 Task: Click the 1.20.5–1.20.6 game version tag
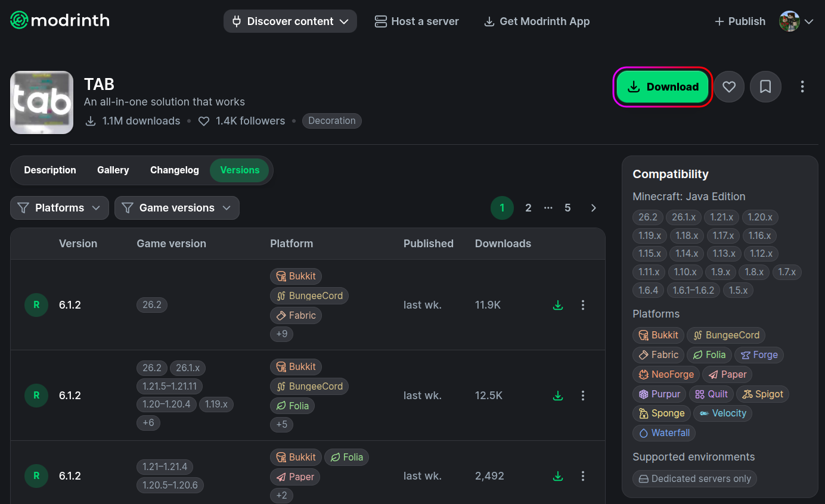170,485
